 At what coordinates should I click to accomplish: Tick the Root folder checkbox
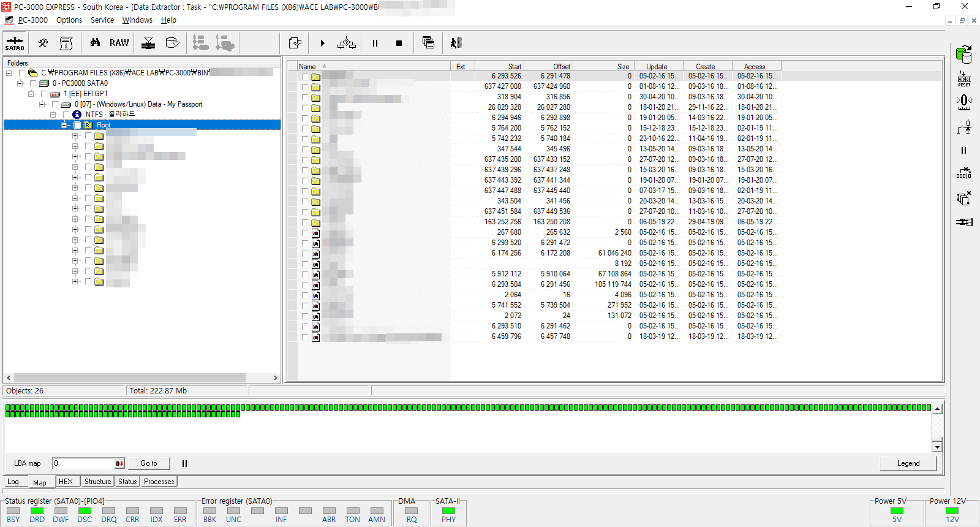pos(77,125)
